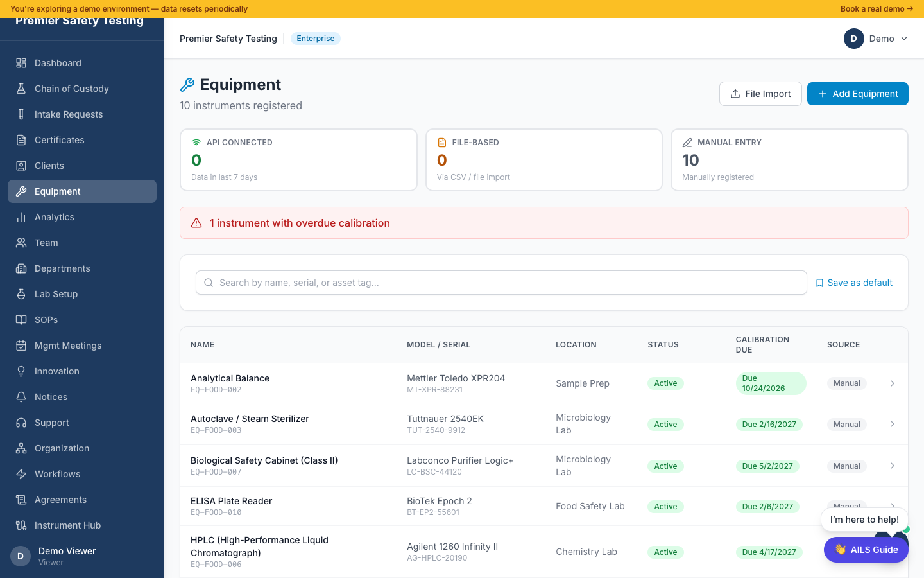The image size is (924, 578).
Task: Click the Innovation lightbulb icon
Action: point(21,371)
